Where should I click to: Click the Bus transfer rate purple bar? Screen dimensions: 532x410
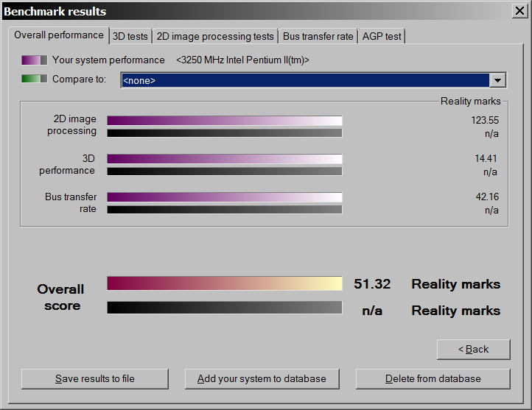(x=225, y=197)
